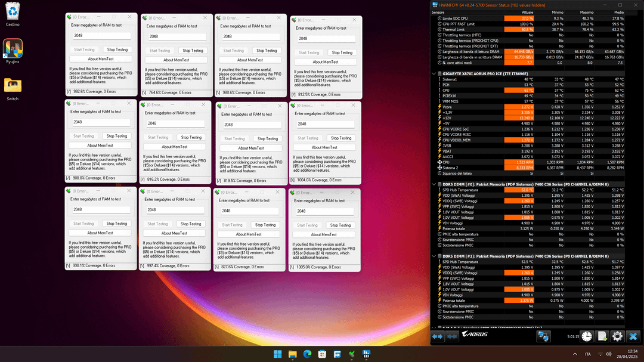Image resolution: width=644 pixels, height=362 pixels.
Task: Start logging with HWiNFO log file icon
Action: (x=602, y=336)
